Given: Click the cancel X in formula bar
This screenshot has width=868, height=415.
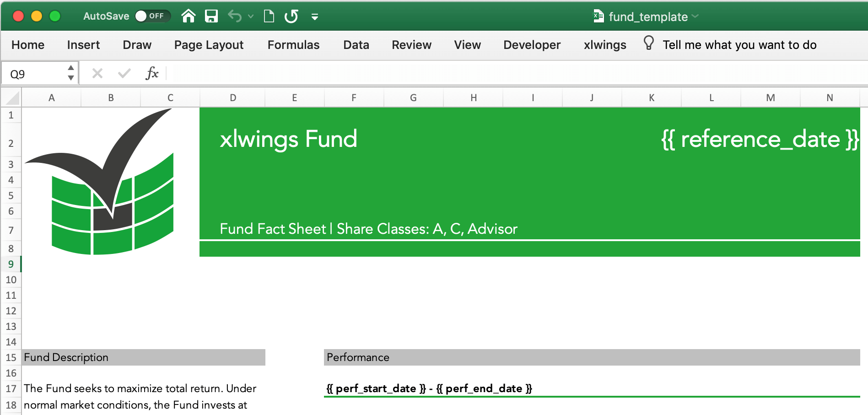Looking at the screenshot, I should click(x=97, y=73).
